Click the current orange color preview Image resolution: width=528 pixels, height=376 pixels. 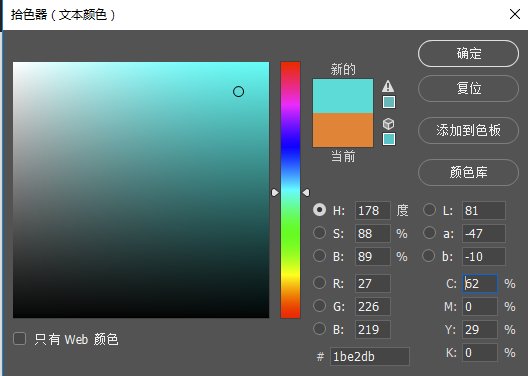click(343, 130)
